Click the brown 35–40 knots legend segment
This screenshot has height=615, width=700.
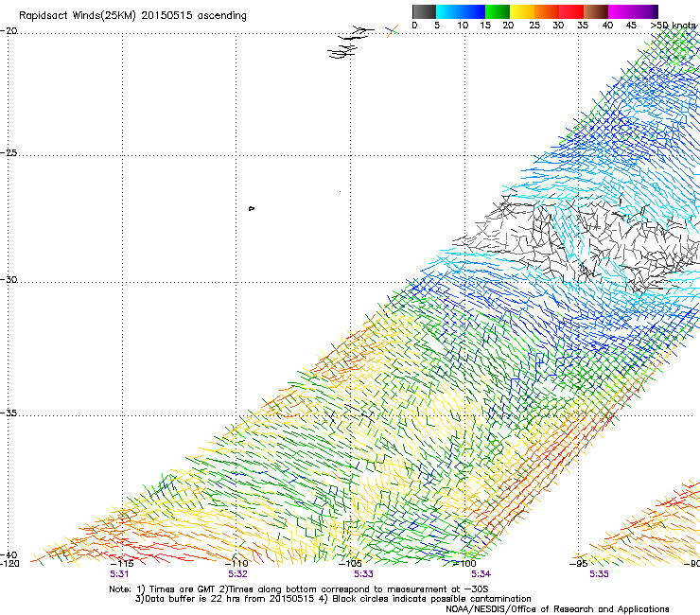(x=596, y=11)
